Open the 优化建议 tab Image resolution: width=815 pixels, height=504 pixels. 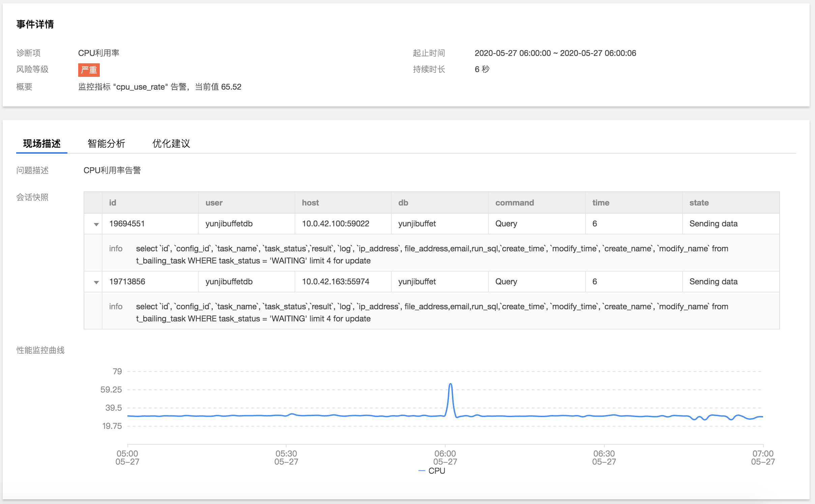(171, 144)
